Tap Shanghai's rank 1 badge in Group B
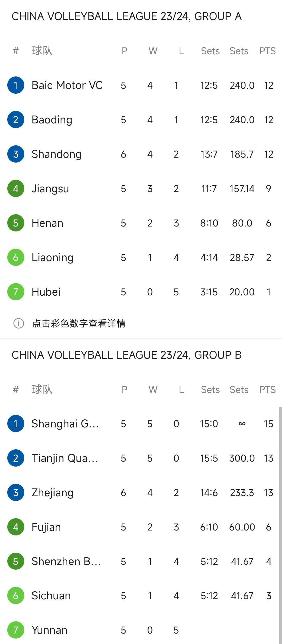Image resolution: width=282 pixels, height=644 pixels. [x=16, y=424]
